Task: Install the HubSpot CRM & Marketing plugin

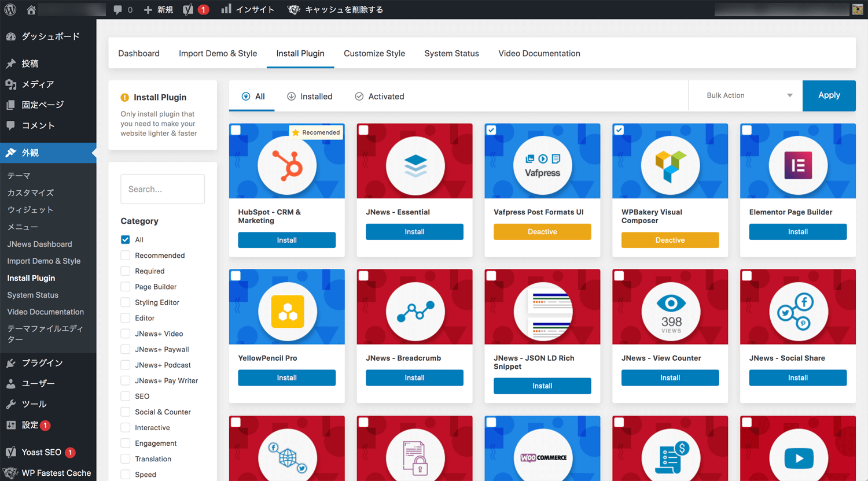Action: click(x=287, y=240)
